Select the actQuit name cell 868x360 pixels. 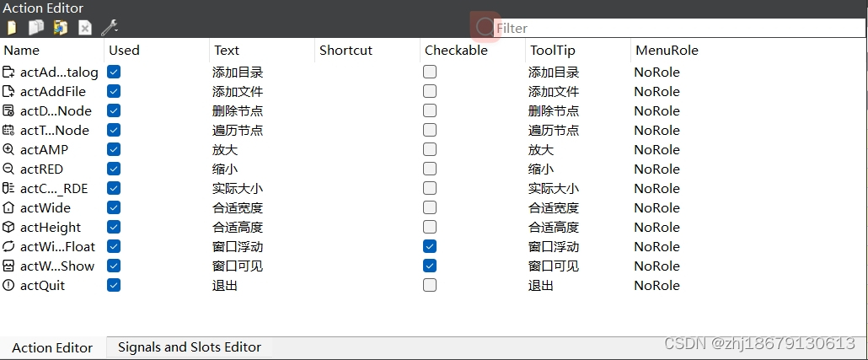43,285
